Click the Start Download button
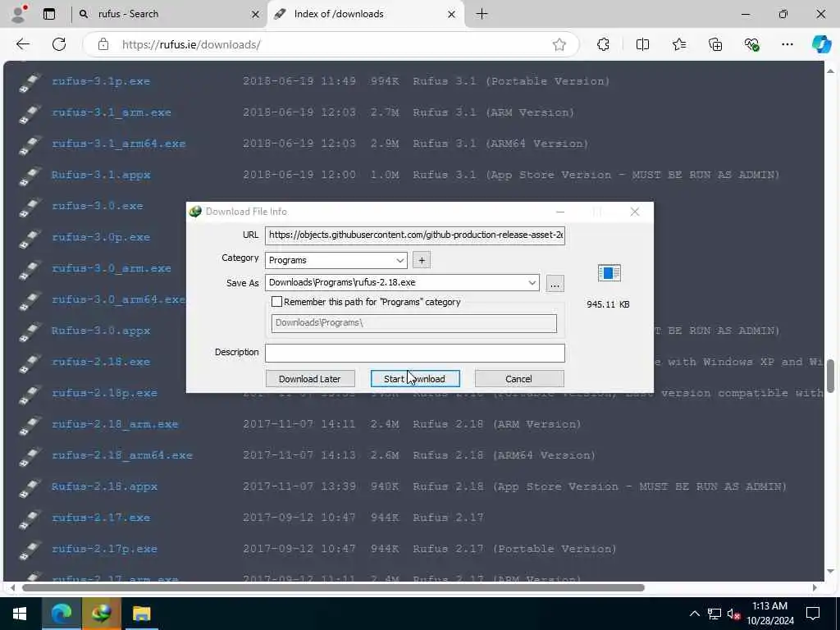The image size is (840, 630). tap(414, 379)
